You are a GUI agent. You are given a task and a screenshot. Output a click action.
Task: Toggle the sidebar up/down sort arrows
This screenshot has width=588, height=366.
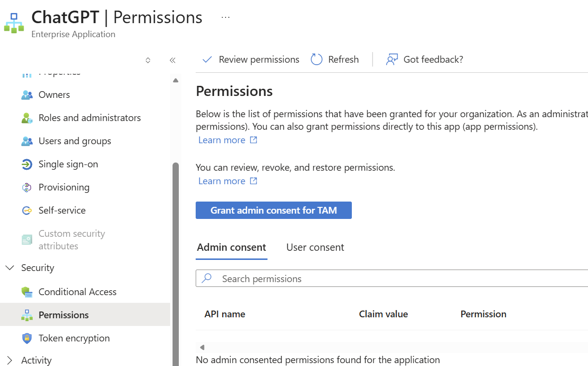click(x=148, y=60)
